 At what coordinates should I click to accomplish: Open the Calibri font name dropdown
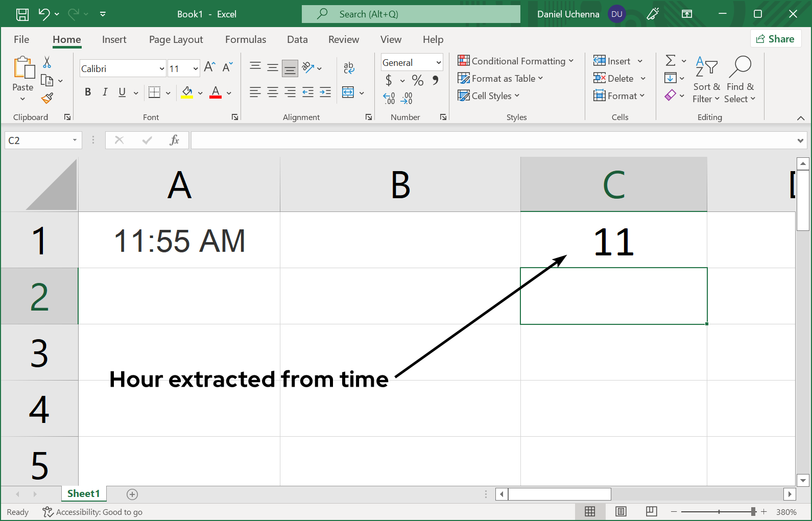[x=162, y=68]
